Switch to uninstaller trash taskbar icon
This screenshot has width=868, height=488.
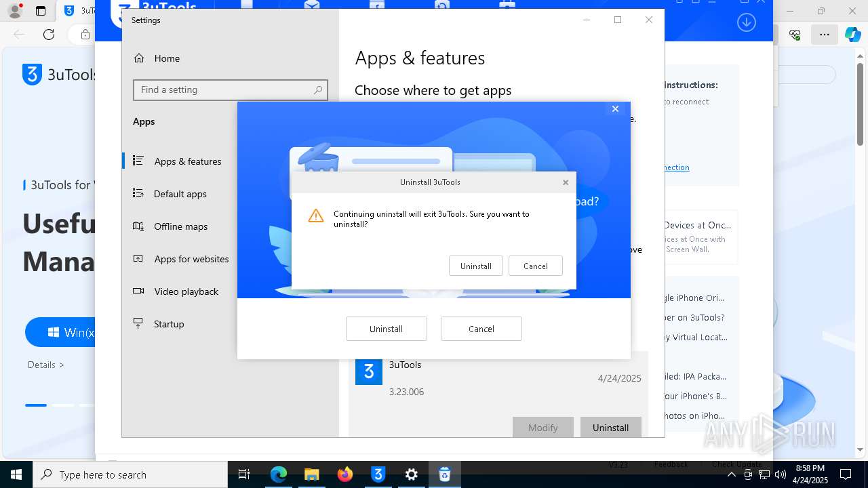[445, 474]
